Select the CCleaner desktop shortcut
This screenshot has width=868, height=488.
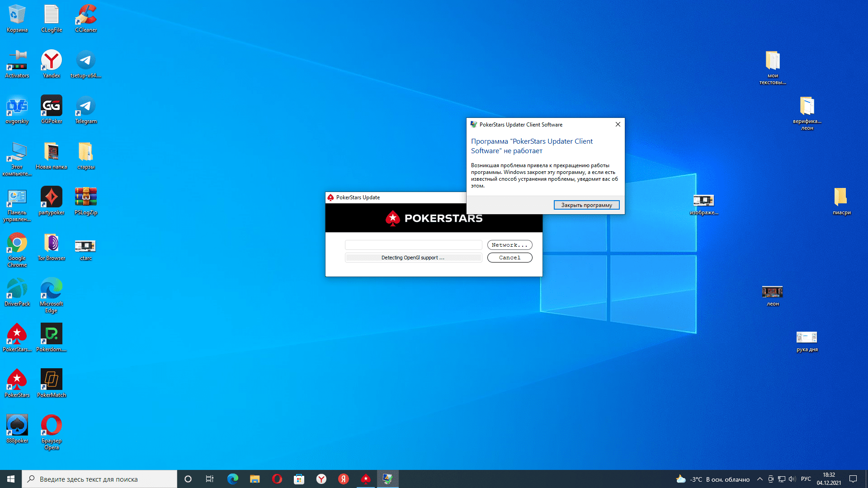86,19
